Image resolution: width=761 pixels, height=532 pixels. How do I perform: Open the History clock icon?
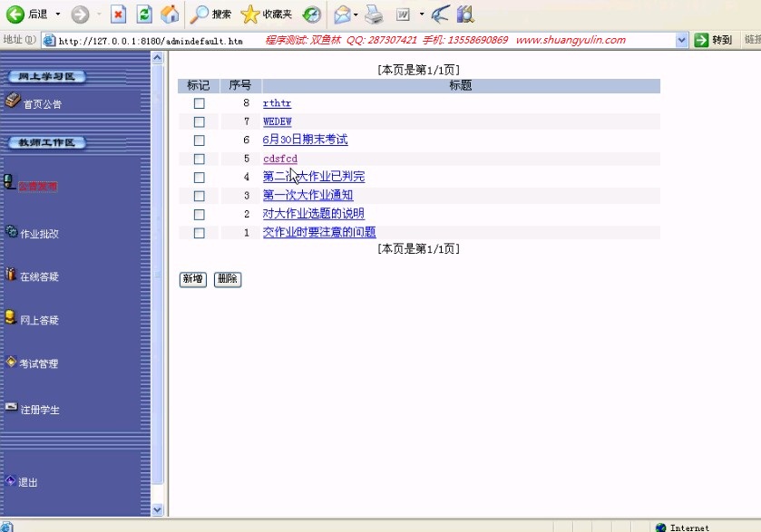coord(312,15)
